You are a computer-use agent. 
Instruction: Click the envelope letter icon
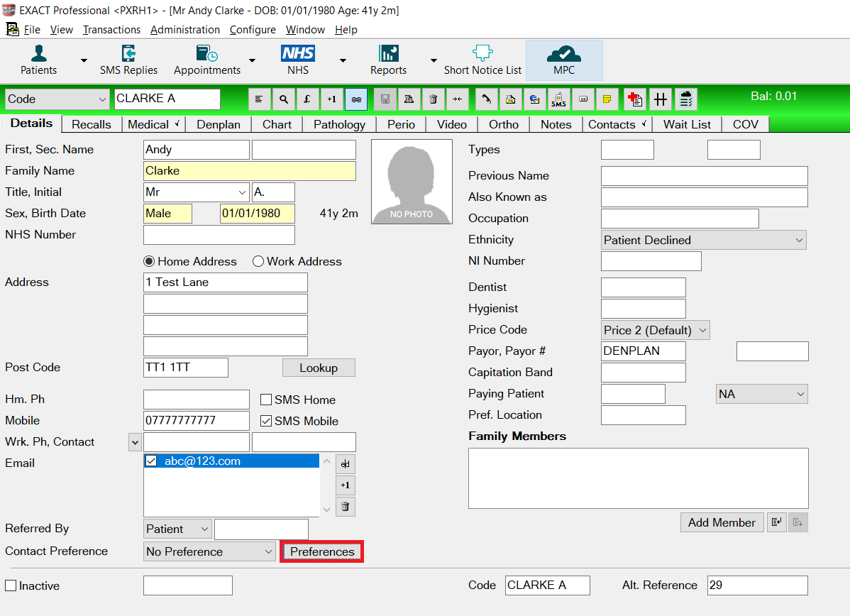click(x=511, y=99)
